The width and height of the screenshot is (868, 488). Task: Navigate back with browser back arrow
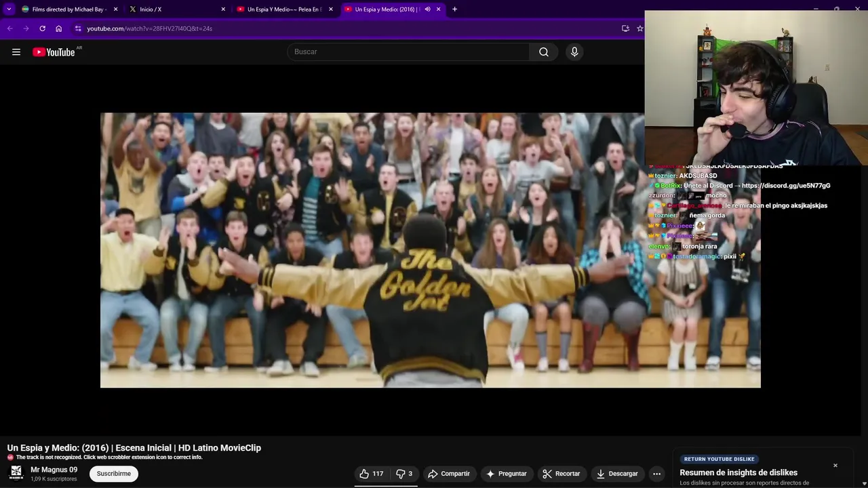click(x=9, y=28)
